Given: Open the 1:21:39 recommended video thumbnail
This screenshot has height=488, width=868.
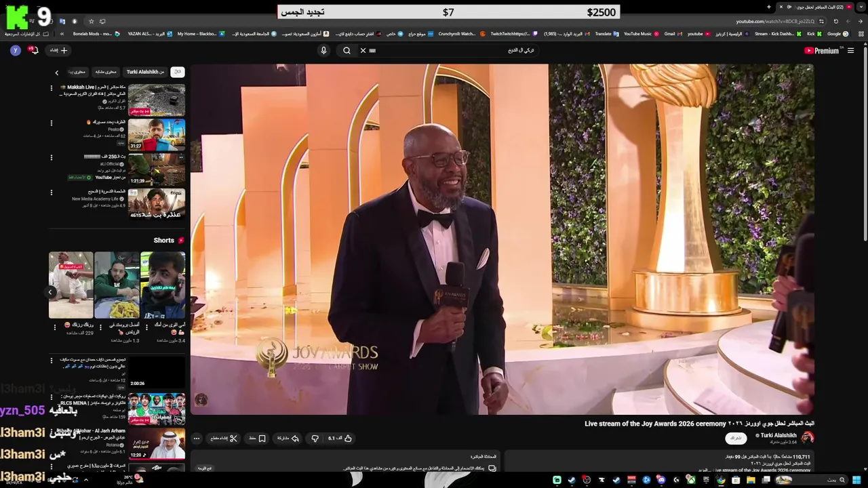Looking at the screenshot, I should (157, 169).
